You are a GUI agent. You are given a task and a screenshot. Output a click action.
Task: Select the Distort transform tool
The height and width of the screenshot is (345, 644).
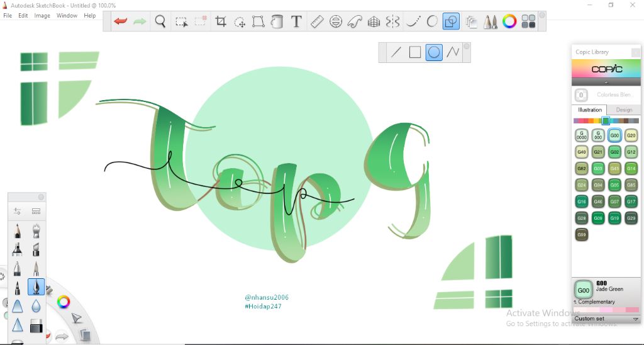[x=258, y=21]
